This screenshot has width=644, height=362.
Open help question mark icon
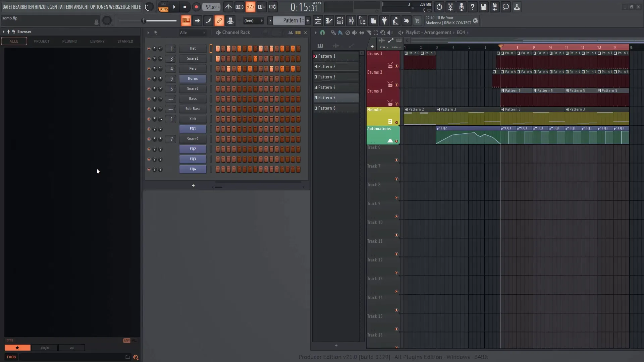point(472,7)
